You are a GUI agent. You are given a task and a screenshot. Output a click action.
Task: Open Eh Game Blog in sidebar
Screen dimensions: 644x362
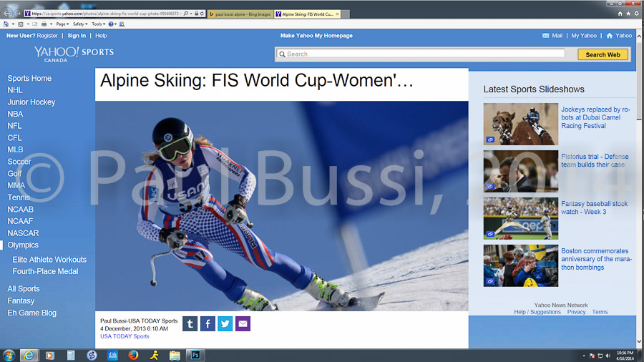click(x=31, y=313)
